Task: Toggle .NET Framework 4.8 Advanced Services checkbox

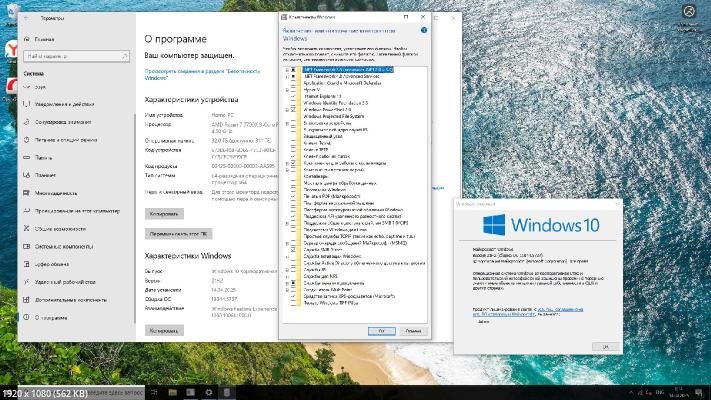Action: coord(293,77)
